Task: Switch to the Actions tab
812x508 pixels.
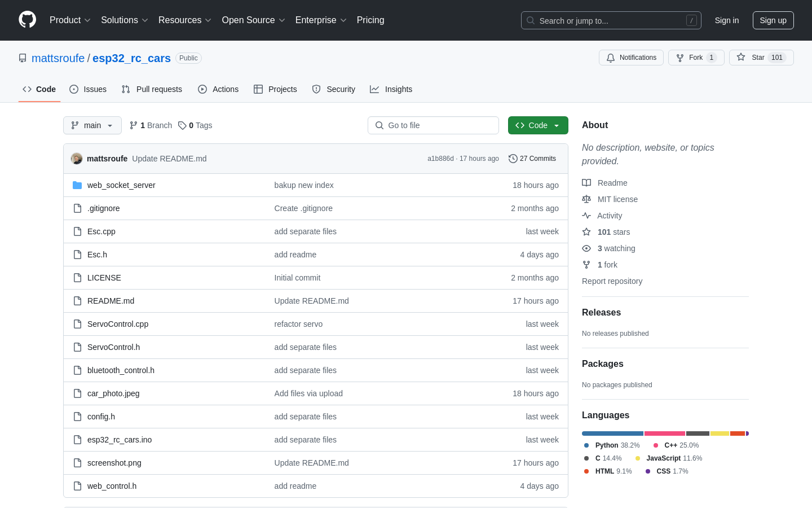Action: tap(218, 89)
